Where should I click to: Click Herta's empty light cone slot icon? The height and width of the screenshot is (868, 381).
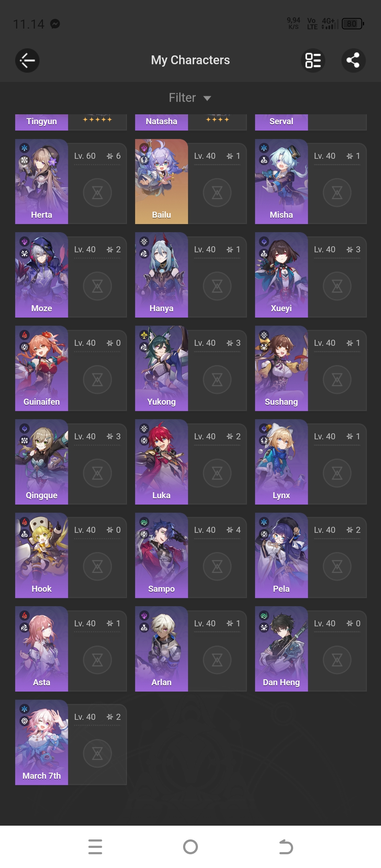pos(97,193)
